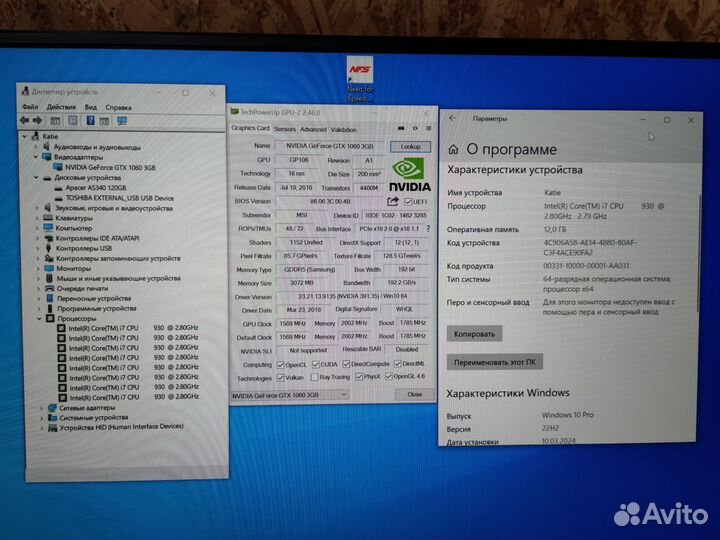This screenshot has width=720, height=540.
Task: Click the Close button in GPU-Z
Action: [x=414, y=394]
